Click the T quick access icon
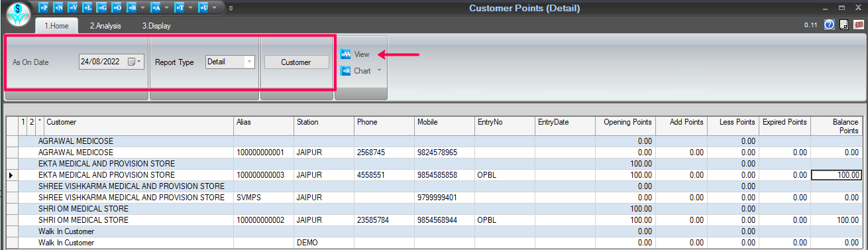Image resolution: width=868 pixels, height=250 pixels. click(x=179, y=8)
